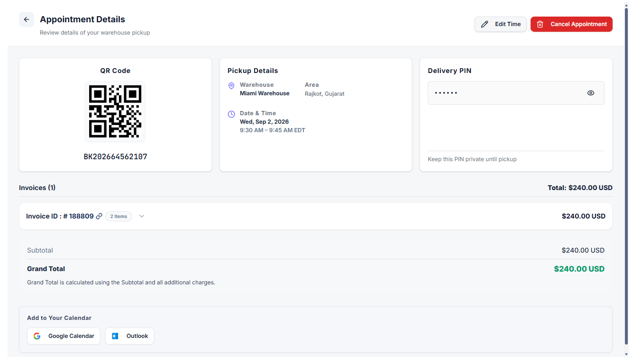The image size is (633, 364).
Task: Add appointment to Outlook
Action: (129, 336)
